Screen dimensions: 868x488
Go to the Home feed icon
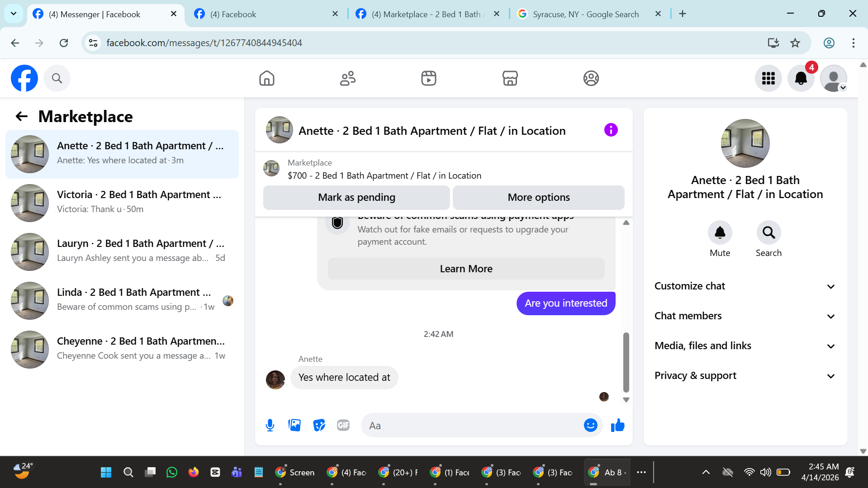(x=267, y=78)
